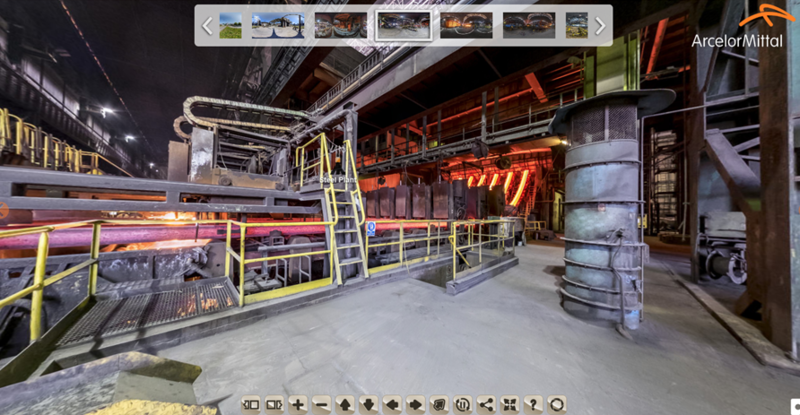Open the help question mark
The image size is (800, 415).
[x=533, y=404]
